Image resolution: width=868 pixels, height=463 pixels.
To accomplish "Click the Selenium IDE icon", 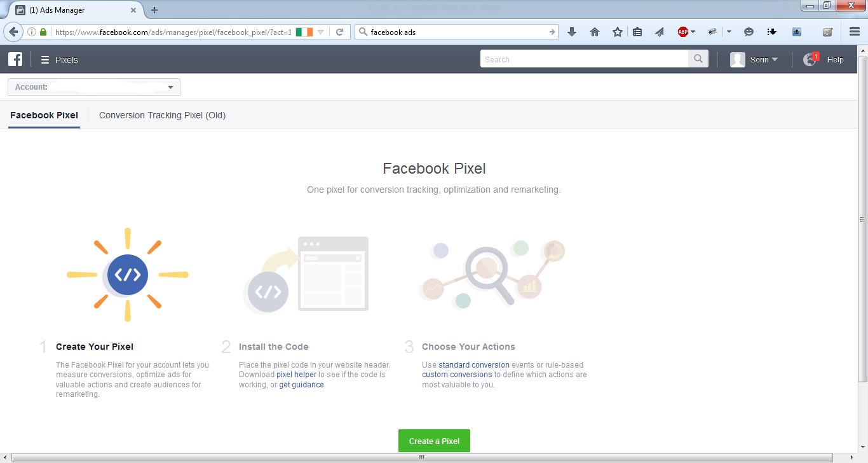I will tap(827, 32).
